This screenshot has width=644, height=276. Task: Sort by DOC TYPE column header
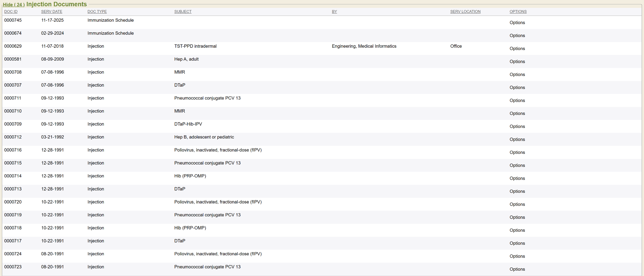97,12
